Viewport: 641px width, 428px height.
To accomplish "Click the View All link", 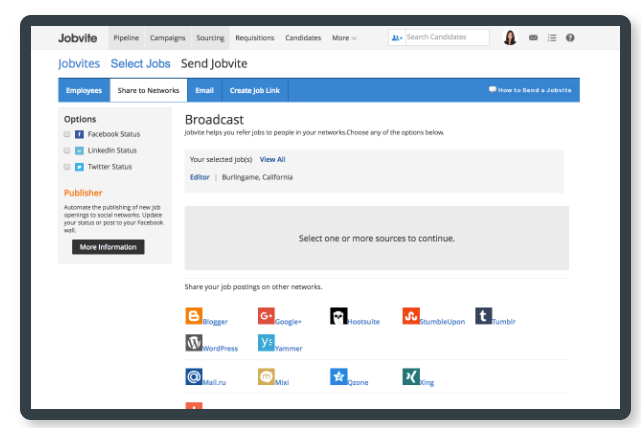I will pos(272,159).
